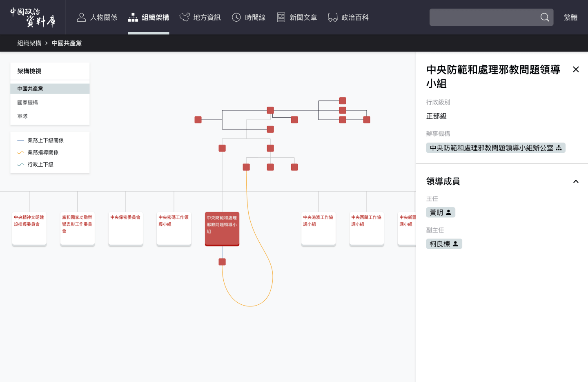Collapse the 領導成員 section
Image resolution: width=588 pixels, height=382 pixels.
click(576, 181)
